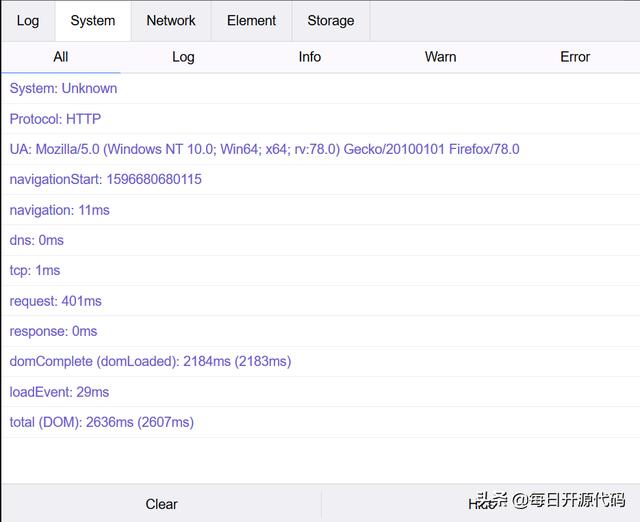Screen dimensions: 640x522
Task: Show All log levels filter
Action: [61, 57]
